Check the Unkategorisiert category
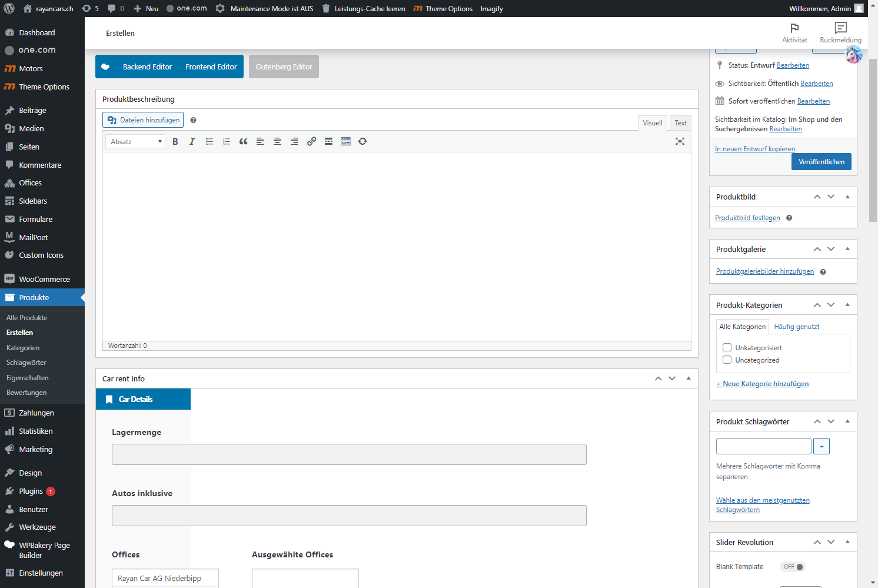The height and width of the screenshot is (588, 878). (727, 347)
